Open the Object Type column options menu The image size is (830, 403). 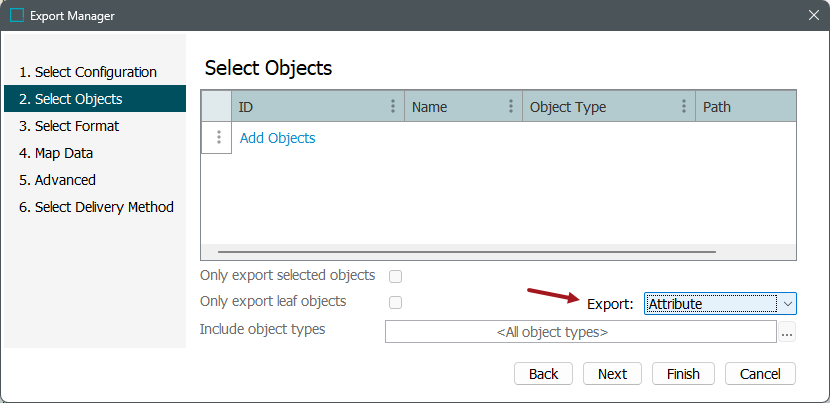click(x=684, y=107)
